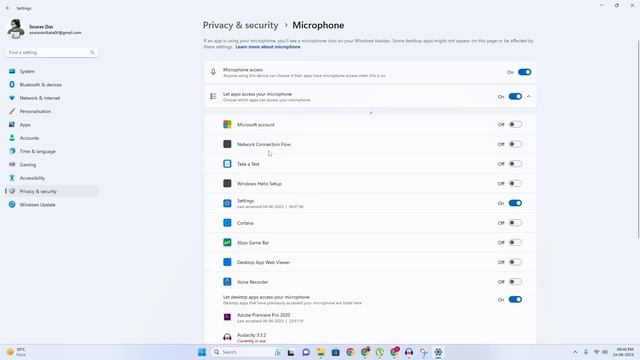
Task: Enable microphone for Windows Hello Setup
Action: pyautogui.click(x=515, y=183)
